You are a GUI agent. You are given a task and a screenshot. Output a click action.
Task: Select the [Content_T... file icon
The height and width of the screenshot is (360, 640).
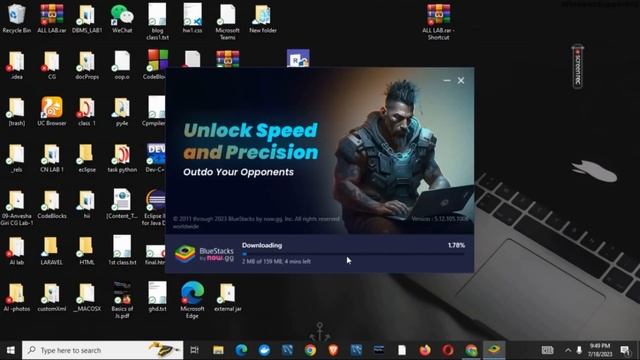click(122, 203)
